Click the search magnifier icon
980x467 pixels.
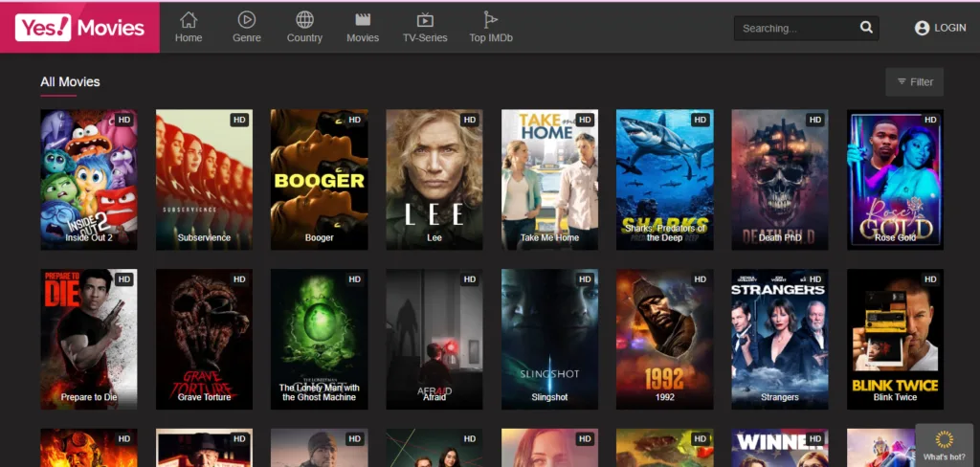(x=865, y=28)
